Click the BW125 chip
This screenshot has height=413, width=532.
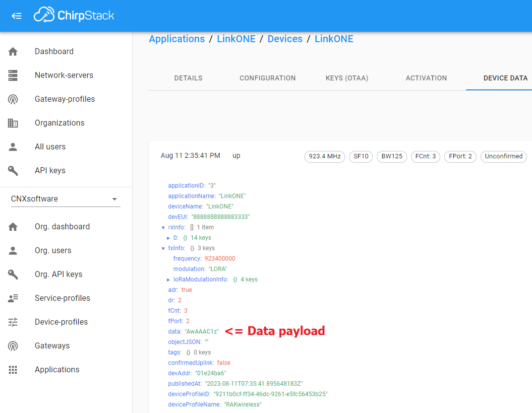tap(392, 156)
